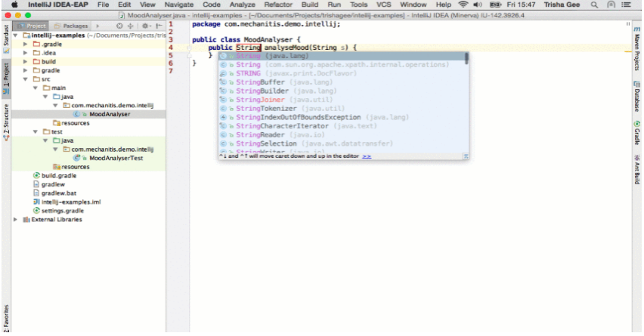
Task: Click fold marker on line 4 gutter
Action: 189,48
